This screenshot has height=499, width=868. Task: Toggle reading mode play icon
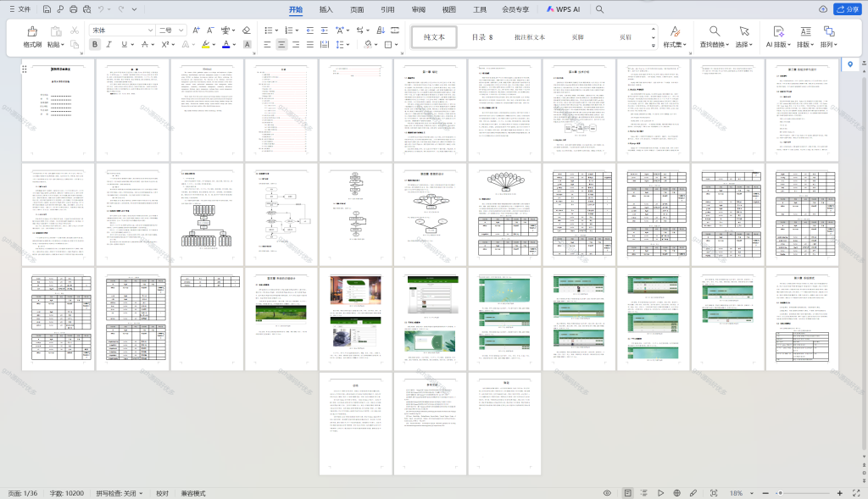[x=660, y=493]
